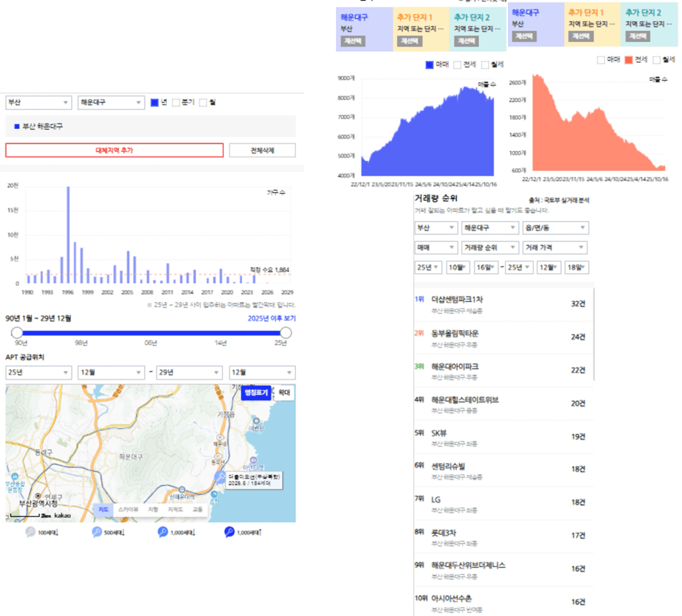The image size is (682, 616).
Task: Click the 신해운대역 station marker on the map
Action: click(x=182, y=490)
